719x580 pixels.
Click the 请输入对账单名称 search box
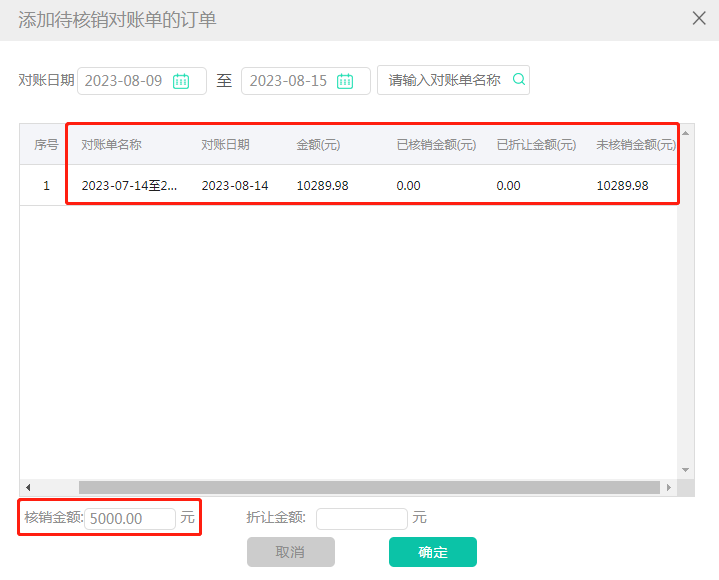click(x=444, y=81)
